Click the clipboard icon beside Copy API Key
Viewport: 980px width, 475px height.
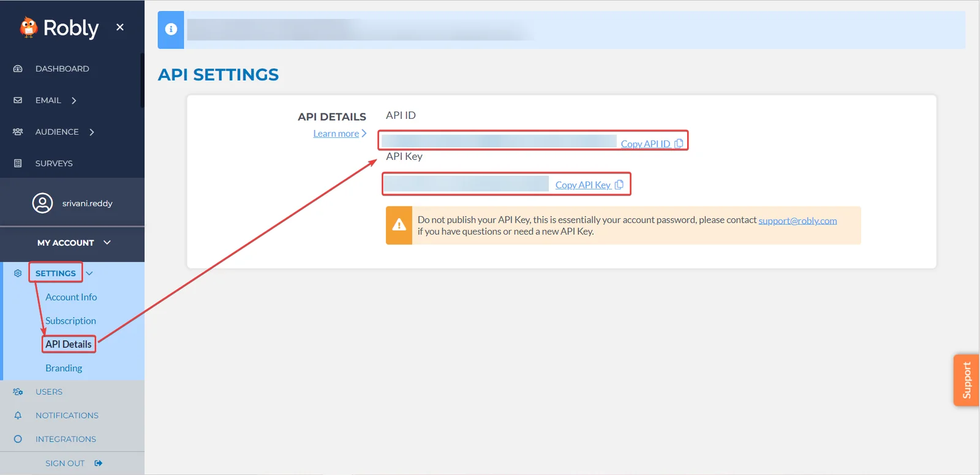[619, 184]
